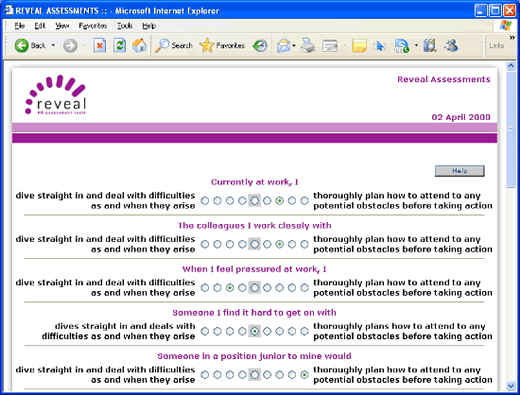Open dropdown beside the globe icon

(x=416, y=45)
